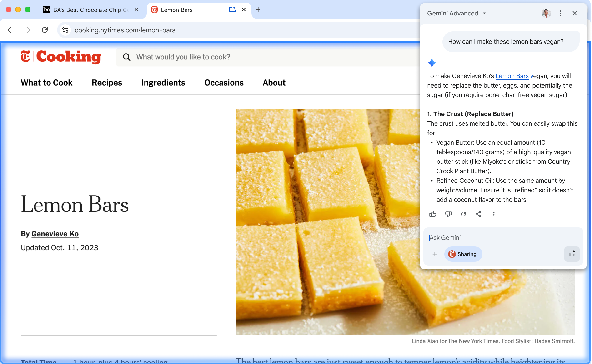592x364 pixels.
Task: Open Genevieve Ko author link
Action: pyautogui.click(x=55, y=234)
